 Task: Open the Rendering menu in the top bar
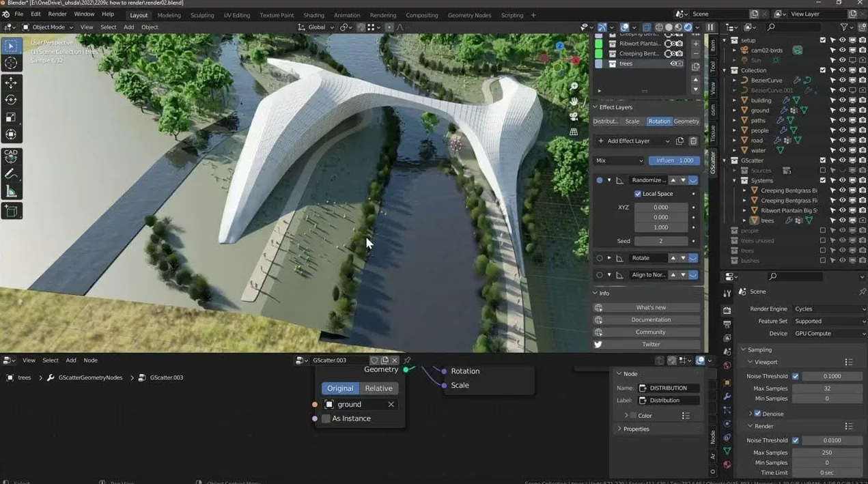click(382, 14)
